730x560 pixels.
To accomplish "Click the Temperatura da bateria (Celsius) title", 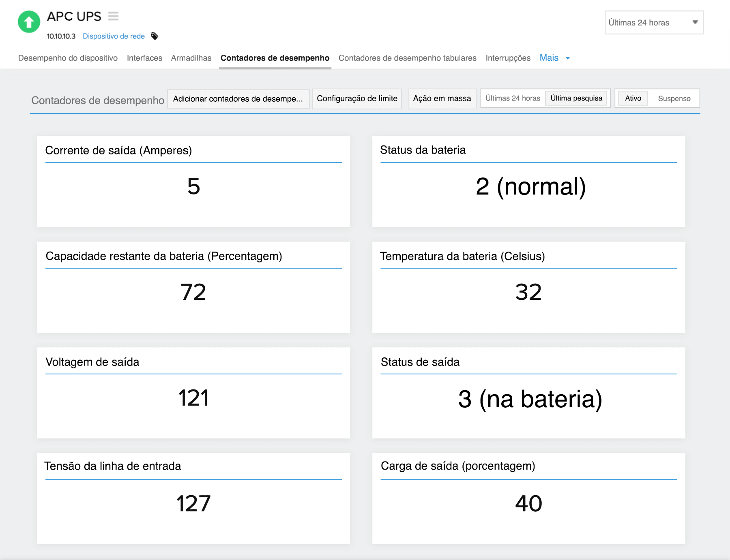I will [x=462, y=256].
